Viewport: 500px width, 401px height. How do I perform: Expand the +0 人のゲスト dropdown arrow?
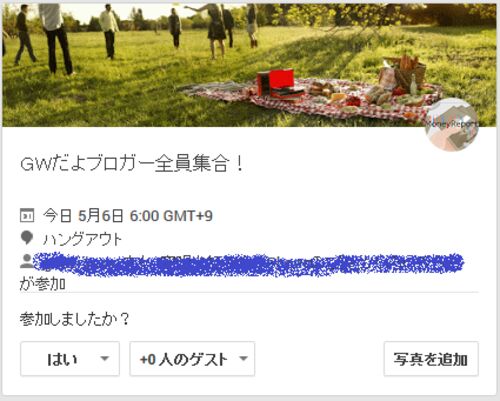pyautogui.click(x=243, y=359)
